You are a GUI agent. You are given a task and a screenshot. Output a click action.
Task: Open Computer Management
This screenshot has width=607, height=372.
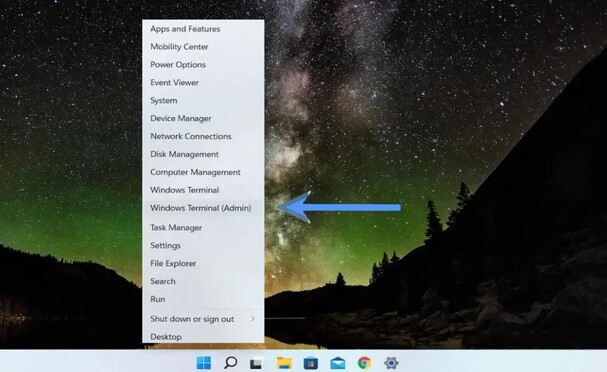(x=203, y=172)
